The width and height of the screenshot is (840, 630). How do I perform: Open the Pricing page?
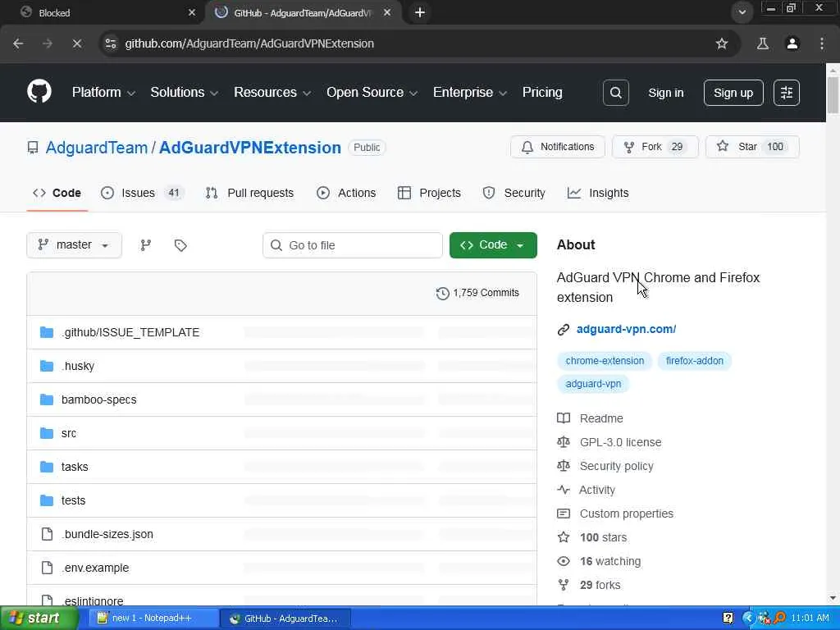[x=542, y=92]
